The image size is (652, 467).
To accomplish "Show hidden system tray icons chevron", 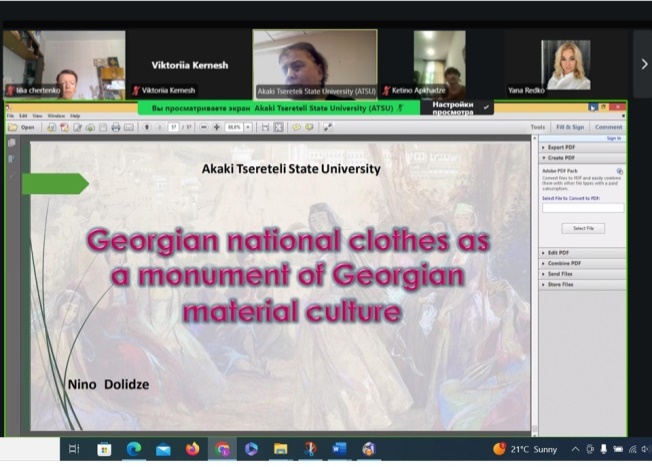I will [x=575, y=449].
